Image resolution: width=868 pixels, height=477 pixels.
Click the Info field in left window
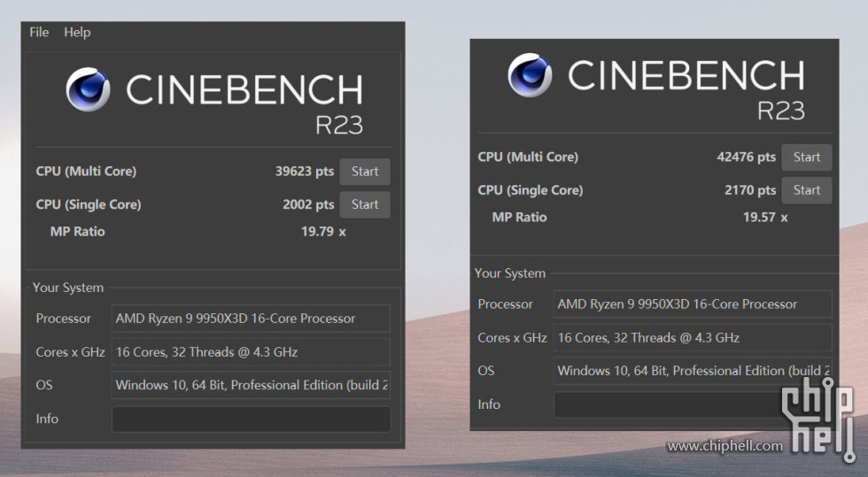click(252, 419)
